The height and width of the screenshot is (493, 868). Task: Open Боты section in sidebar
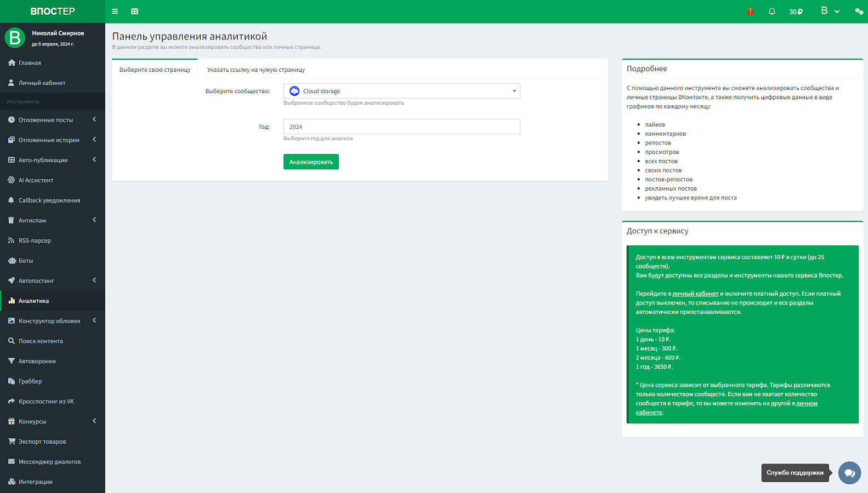(x=53, y=261)
